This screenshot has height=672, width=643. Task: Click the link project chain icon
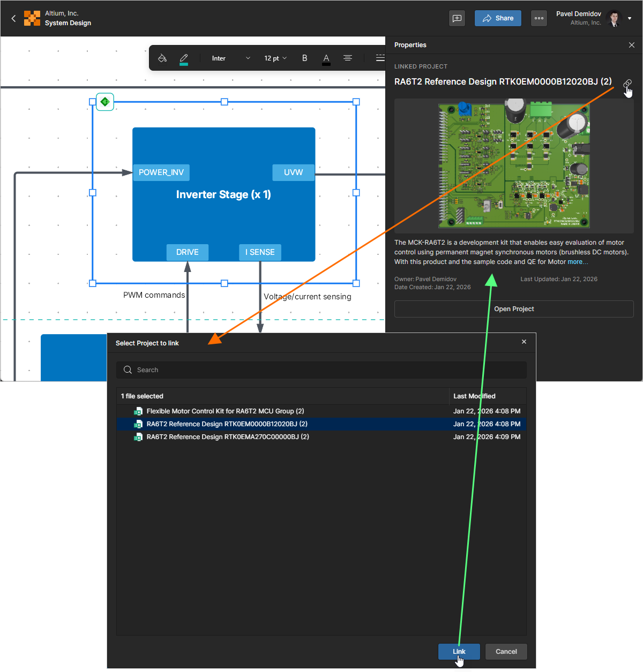click(627, 84)
